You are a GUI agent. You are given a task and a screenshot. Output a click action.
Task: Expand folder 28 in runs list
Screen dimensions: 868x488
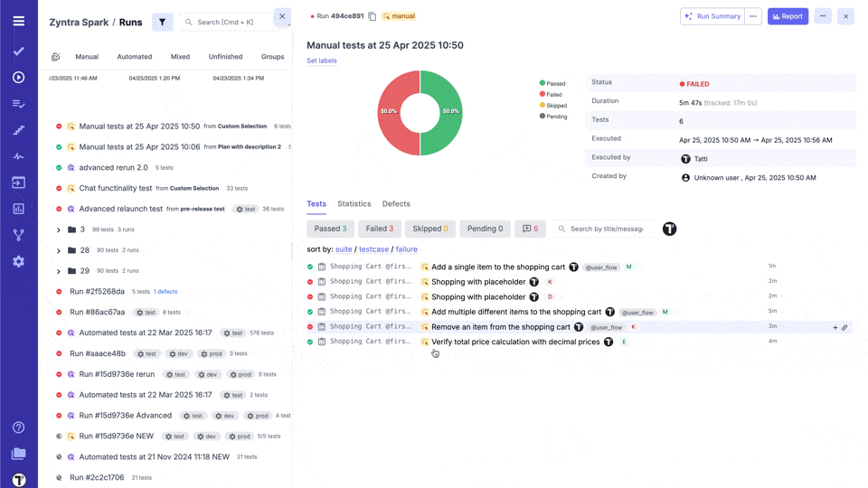coord(59,250)
